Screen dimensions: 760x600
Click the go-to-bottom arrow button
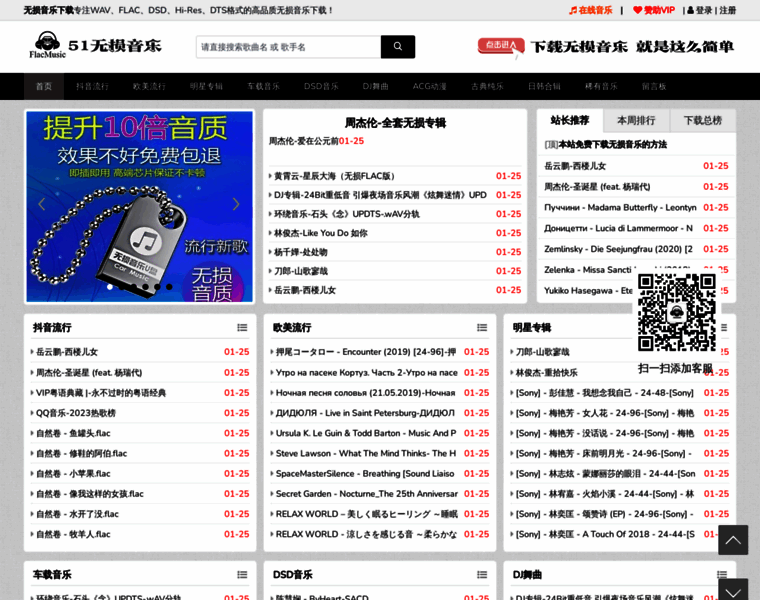[733, 589]
